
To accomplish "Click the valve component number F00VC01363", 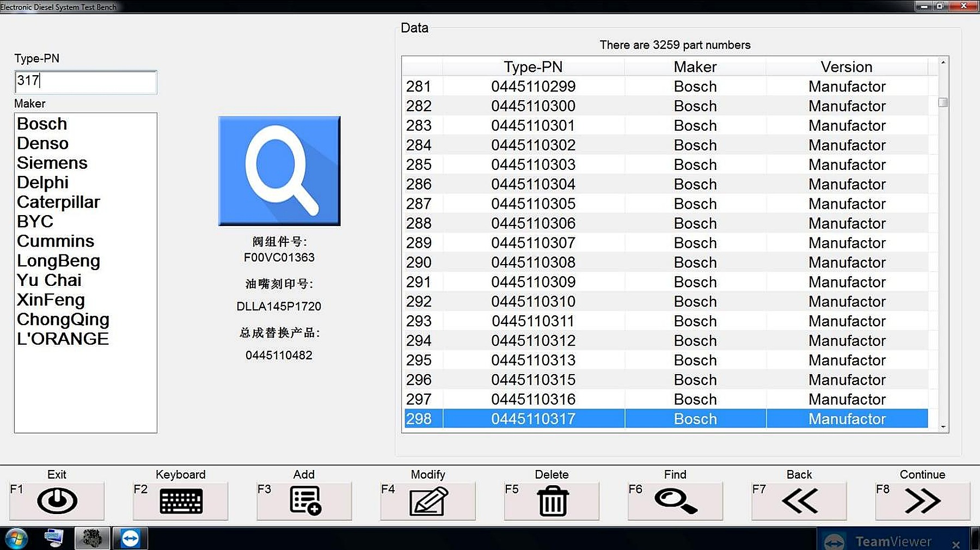I will coord(279,258).
